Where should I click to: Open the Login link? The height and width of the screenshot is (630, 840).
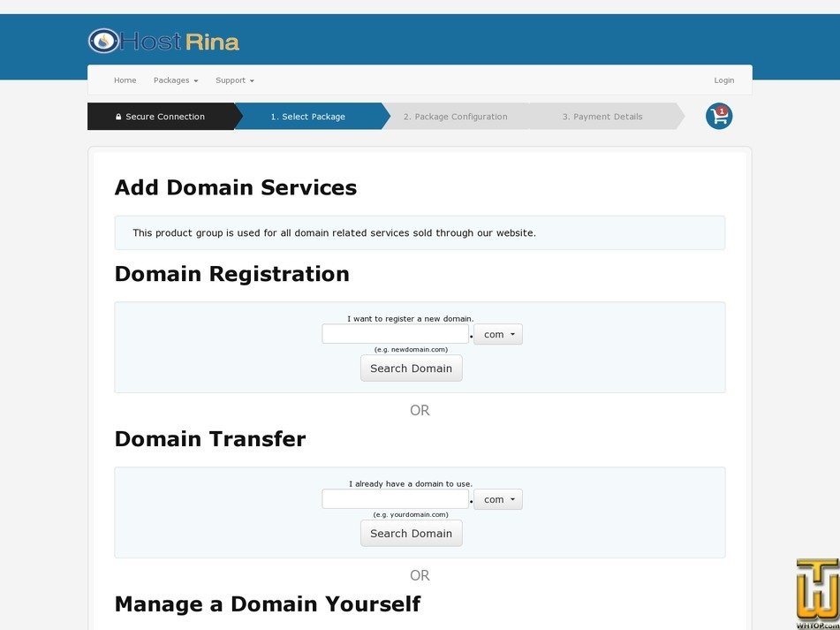click(723, 80)
